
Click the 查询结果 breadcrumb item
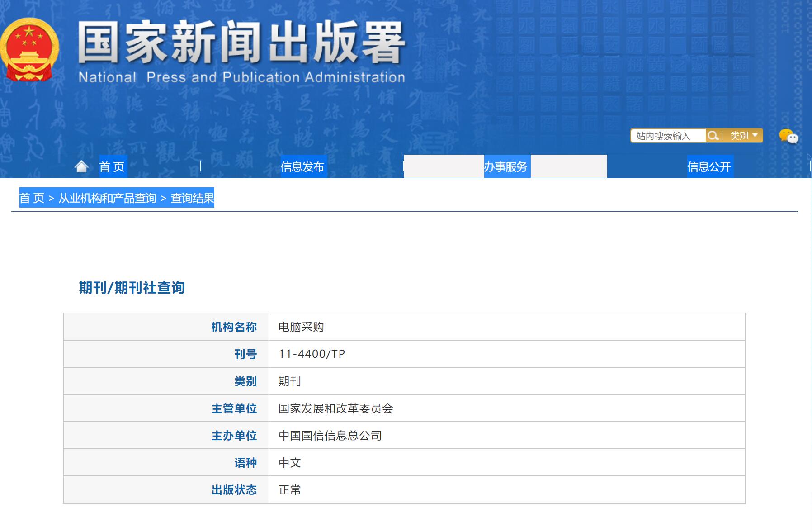click(192, 198)
